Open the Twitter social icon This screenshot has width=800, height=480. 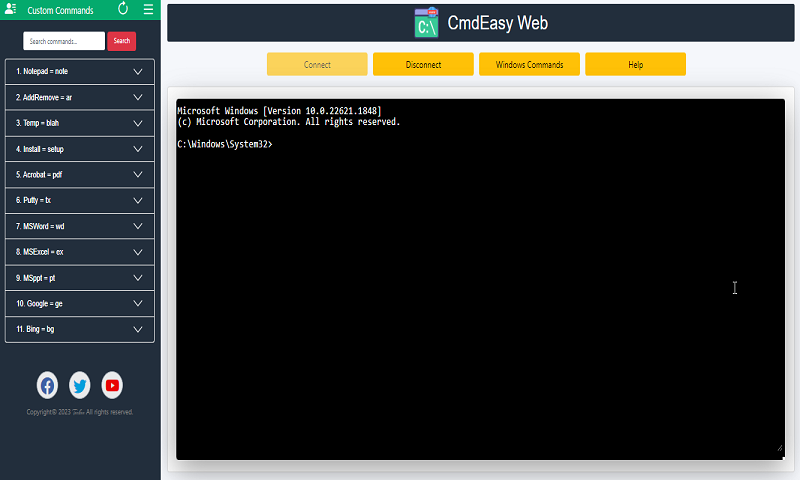pos(80,386)
